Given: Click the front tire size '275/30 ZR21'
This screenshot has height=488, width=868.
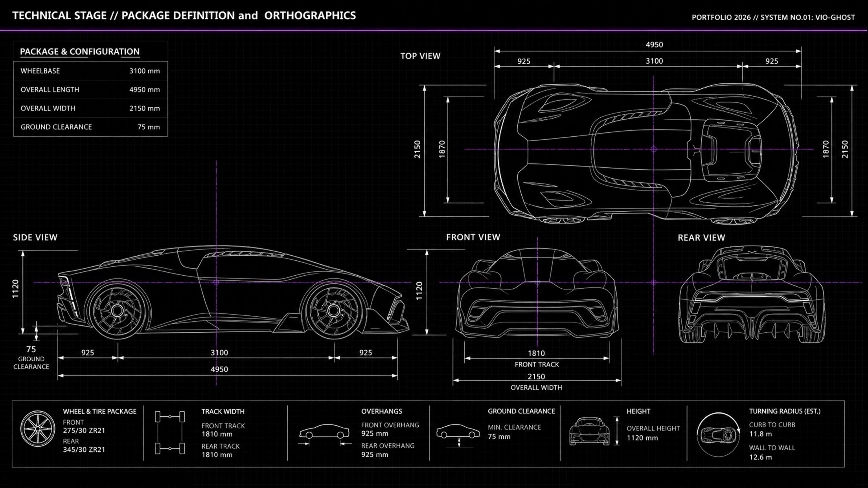Looking at the screenshot, I should pyautogui.click(x=84, y=430).
